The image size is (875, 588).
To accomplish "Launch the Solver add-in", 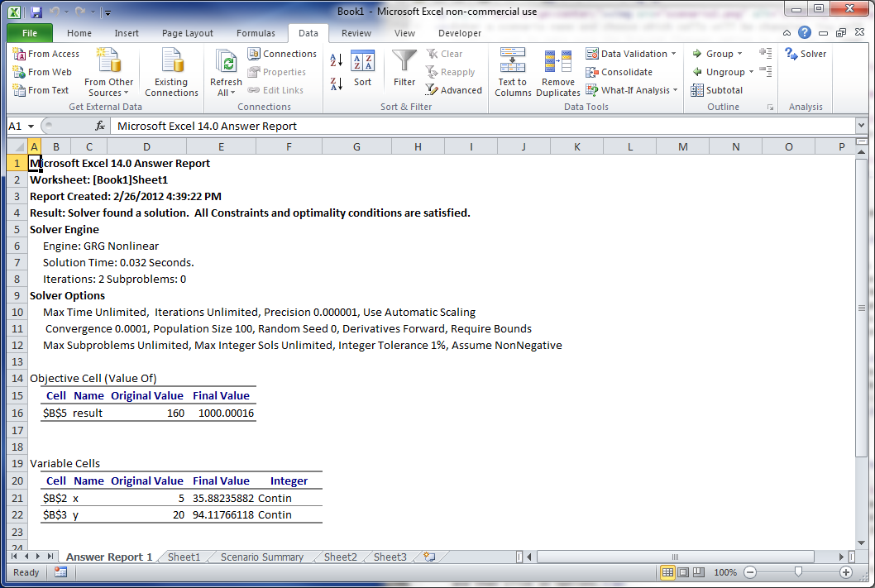I will pyautogui.click(x=806, y=54).
